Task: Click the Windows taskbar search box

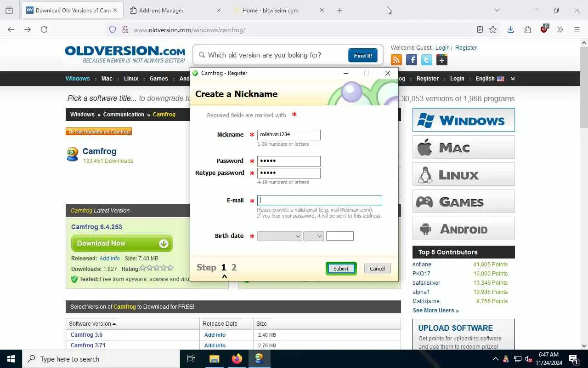Action: click(101, 359)
